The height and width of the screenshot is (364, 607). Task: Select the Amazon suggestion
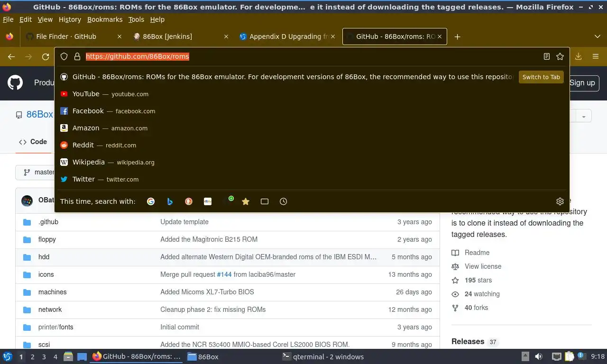[x=312, y=128]
